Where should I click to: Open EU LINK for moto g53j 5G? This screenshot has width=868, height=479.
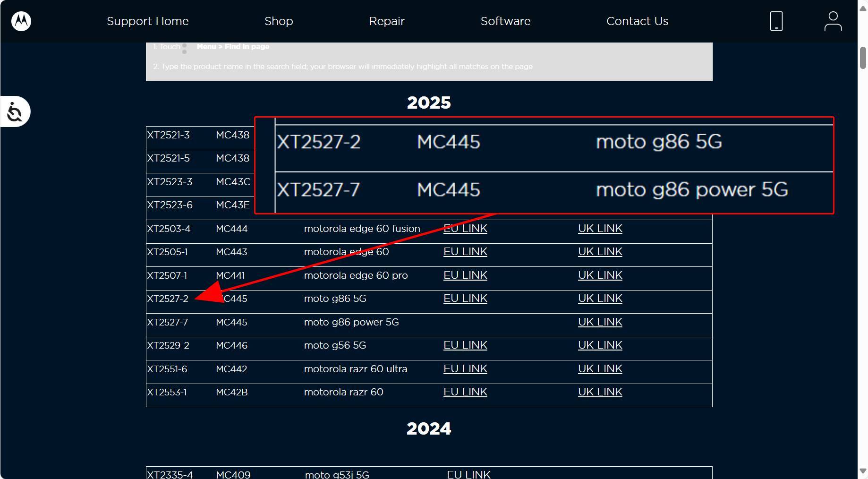[468, 474]
